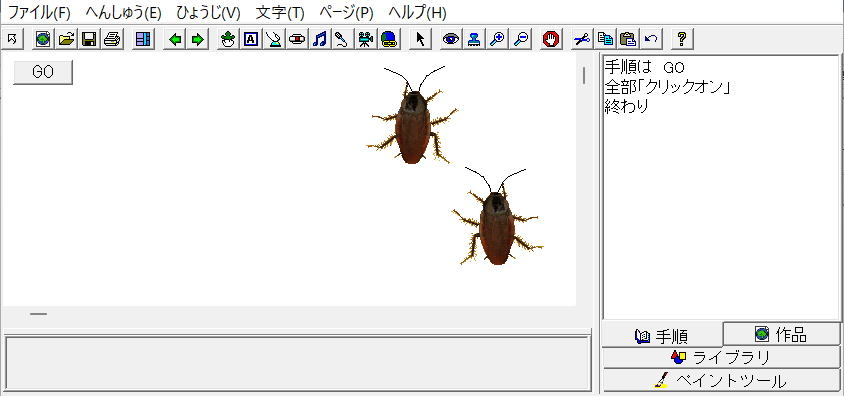This screenshot has height=396, width=844.
Task: Copy selection with the copy icon
Action: pyautogui.click(x=606, y=39)
